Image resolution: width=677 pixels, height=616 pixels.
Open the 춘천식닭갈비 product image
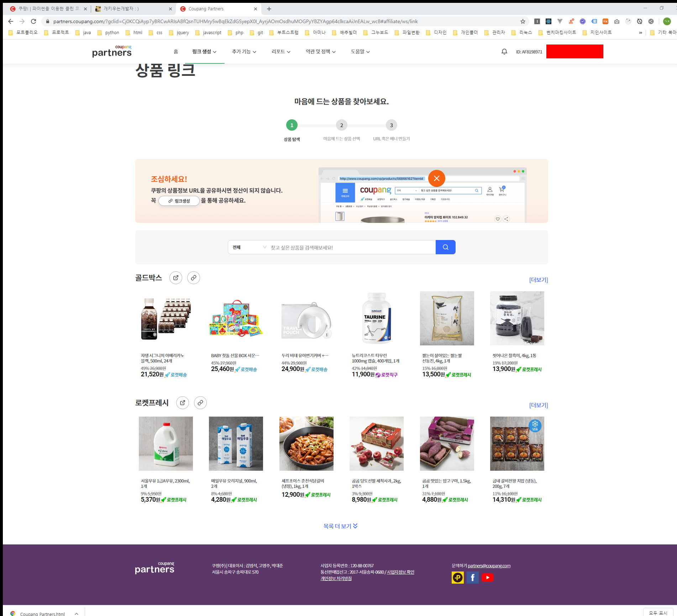click(306, 444)
